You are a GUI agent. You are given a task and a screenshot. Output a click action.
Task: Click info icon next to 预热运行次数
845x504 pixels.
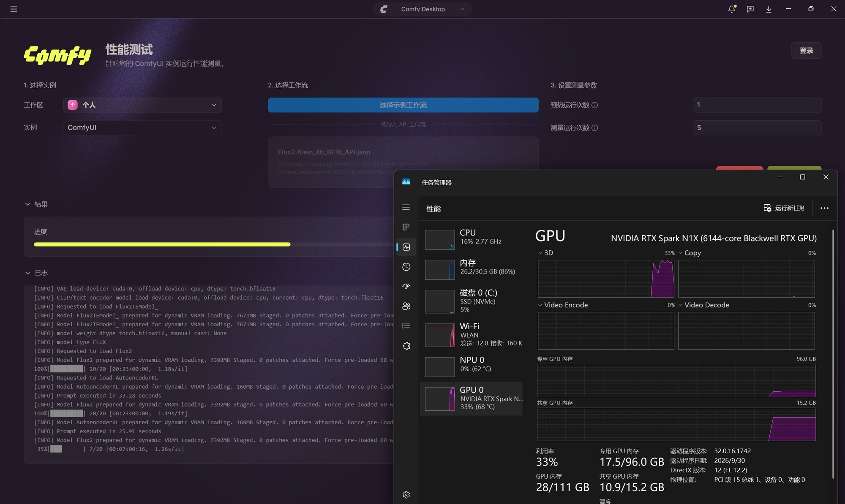tap(594, 105)
